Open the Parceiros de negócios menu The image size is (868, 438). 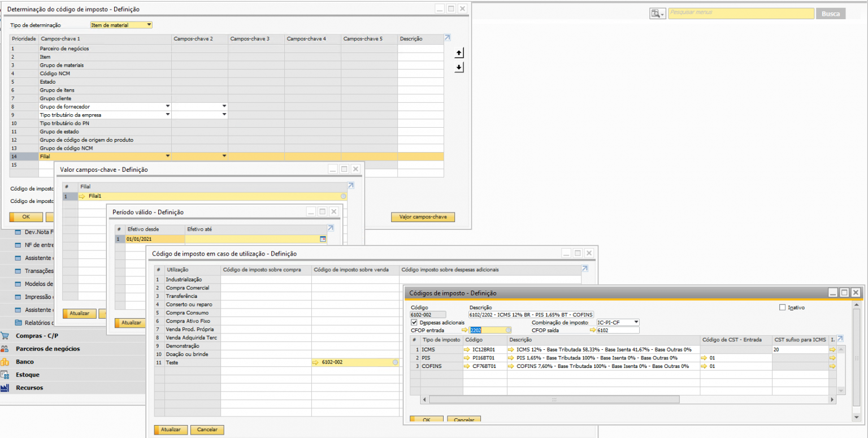pyautogui.click(x=47, y=349)
